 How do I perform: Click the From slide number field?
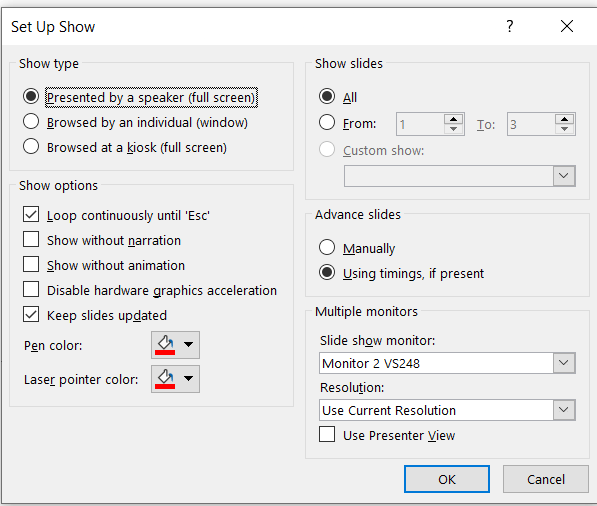tap(420, 124)
